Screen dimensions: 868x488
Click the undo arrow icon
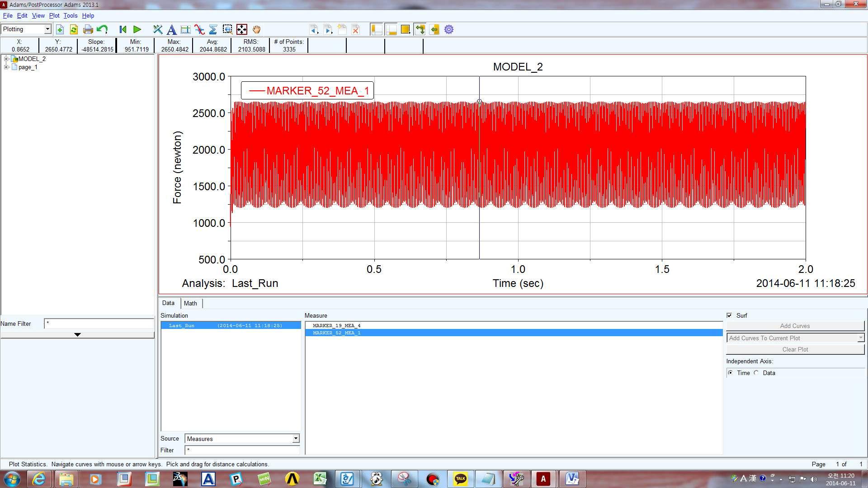(102, 29)
